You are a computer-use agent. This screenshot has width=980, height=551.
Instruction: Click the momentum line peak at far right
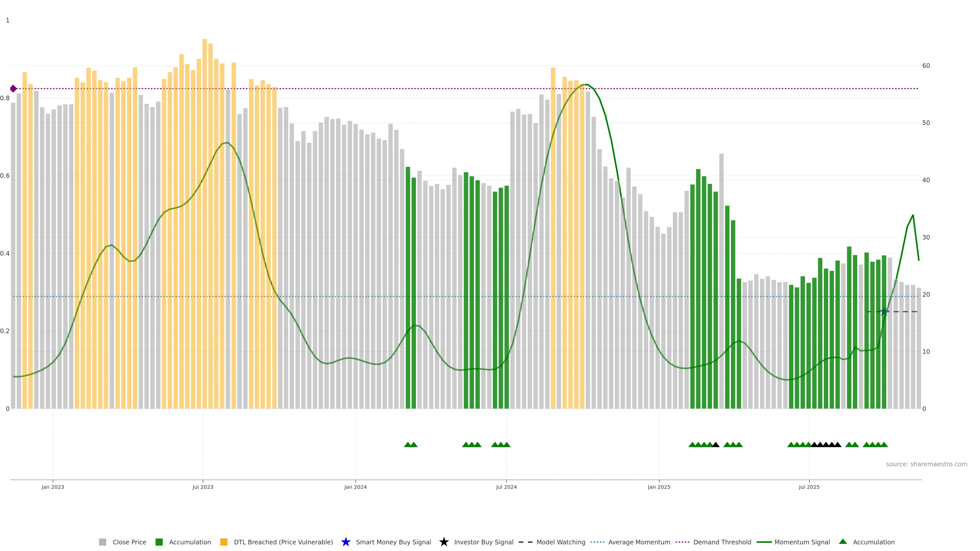coord(913,216)
